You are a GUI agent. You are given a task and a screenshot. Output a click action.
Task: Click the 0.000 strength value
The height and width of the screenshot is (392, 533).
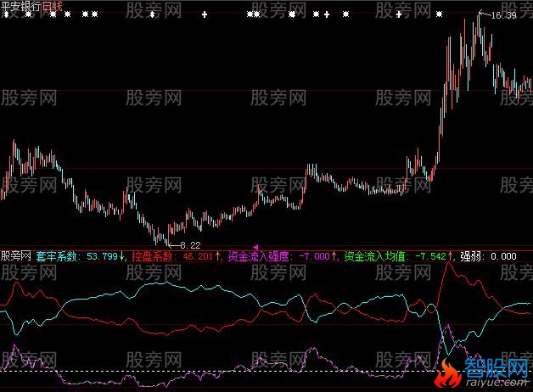pos(503,256)
